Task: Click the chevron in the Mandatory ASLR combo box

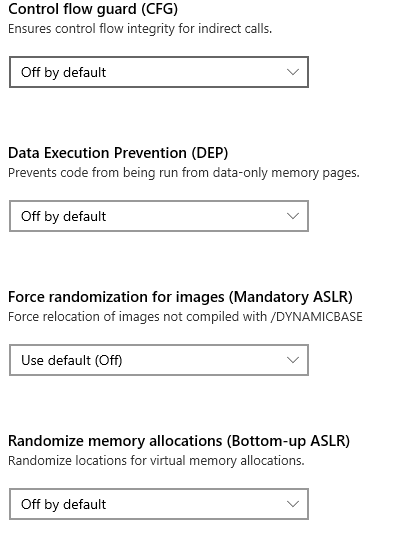Action: coord(293,360)
